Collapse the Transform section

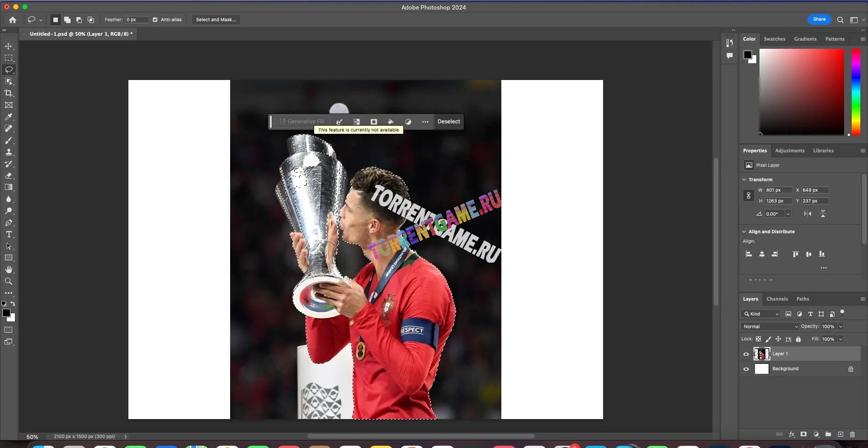744,179
